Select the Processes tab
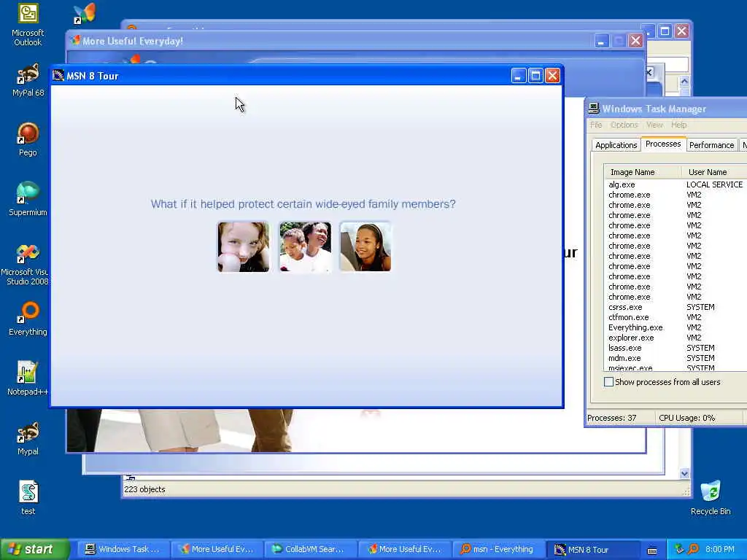Image resolution: width=747 pixels, height=560 pixels. click(x=663, y=144)
